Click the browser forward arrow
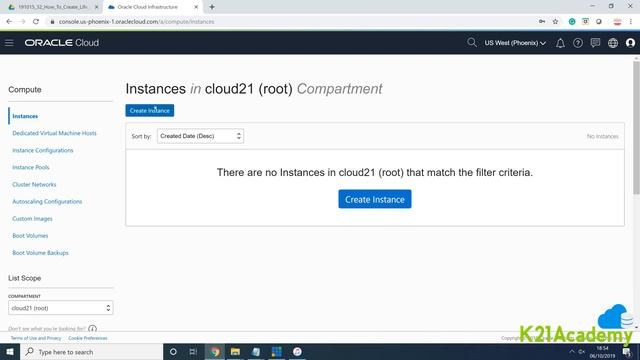640x360 pixels. click(22, 22)
